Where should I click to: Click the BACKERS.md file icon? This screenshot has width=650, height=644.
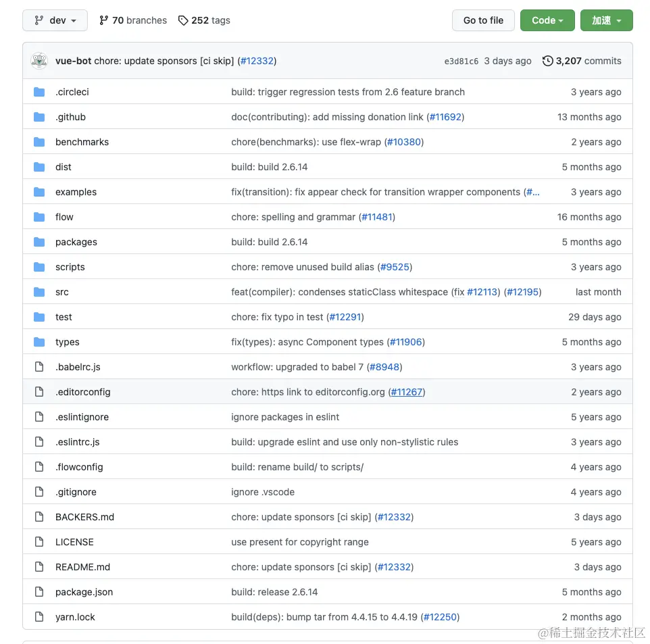pyautogui.click(x=39, y=517)
